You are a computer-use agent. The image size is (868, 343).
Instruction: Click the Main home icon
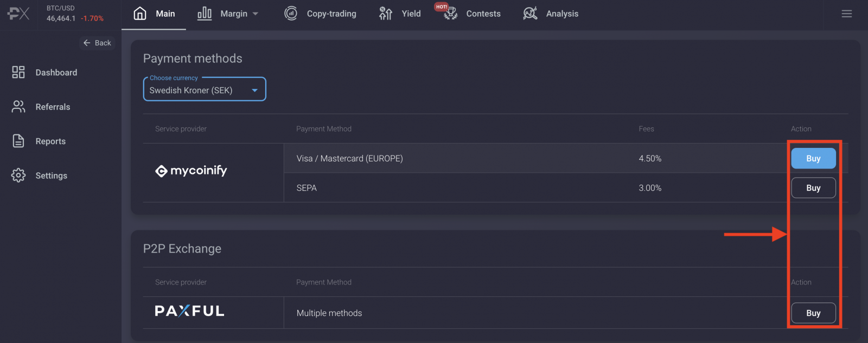[x=140, y=13]
